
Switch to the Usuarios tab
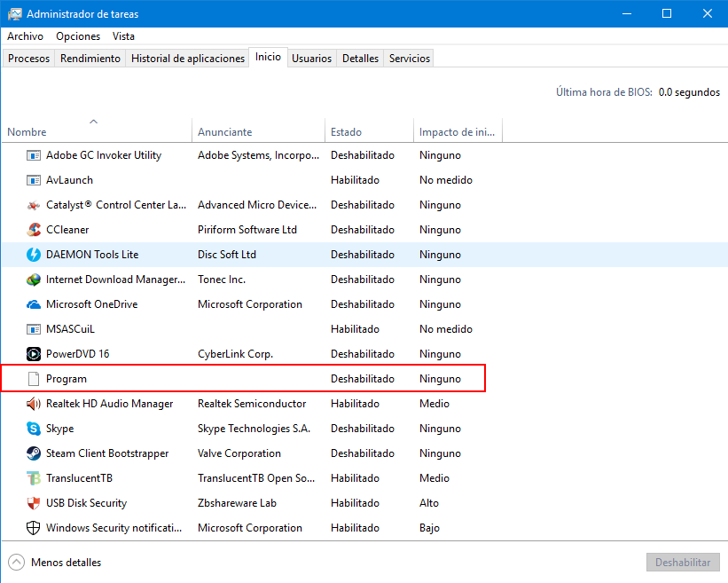point(311,58)
